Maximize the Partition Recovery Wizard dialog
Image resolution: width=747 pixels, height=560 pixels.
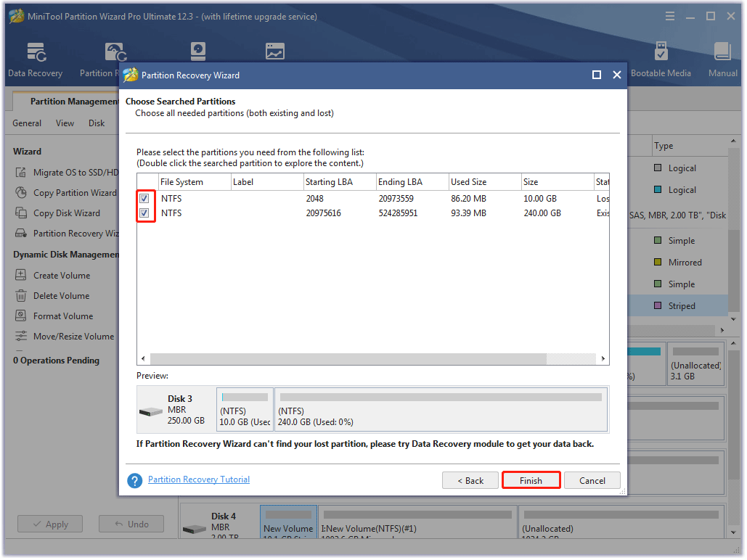point(597,75)
